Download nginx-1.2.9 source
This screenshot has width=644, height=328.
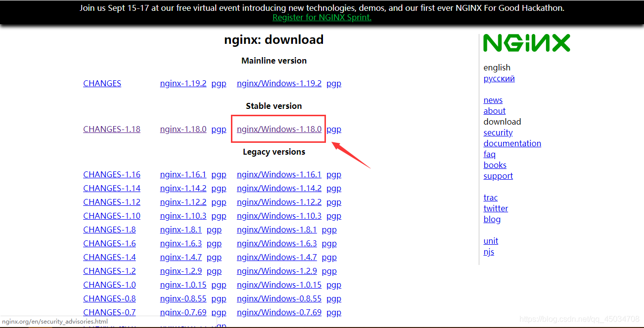(181, 271)
